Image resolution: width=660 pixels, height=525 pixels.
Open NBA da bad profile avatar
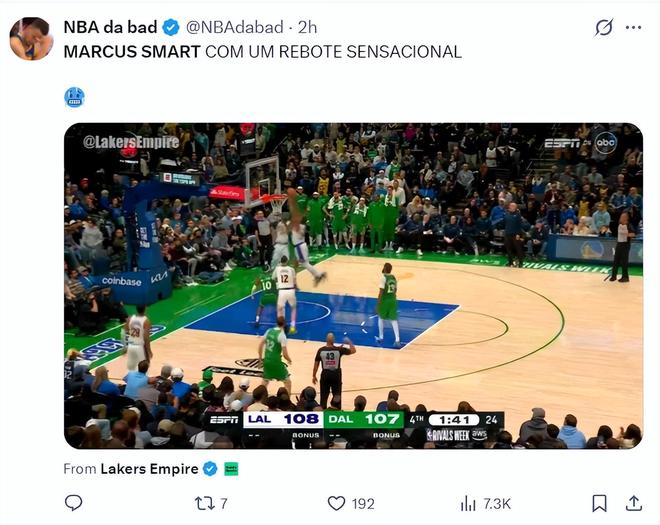tap(31, 39)
